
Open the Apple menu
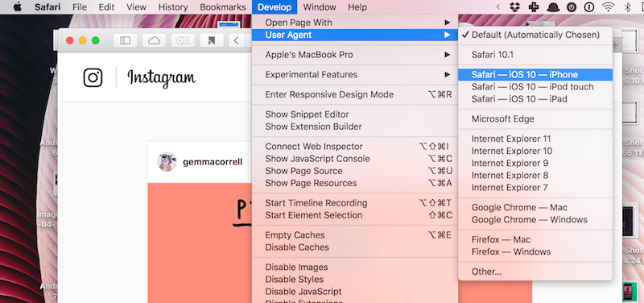point(17,7)
